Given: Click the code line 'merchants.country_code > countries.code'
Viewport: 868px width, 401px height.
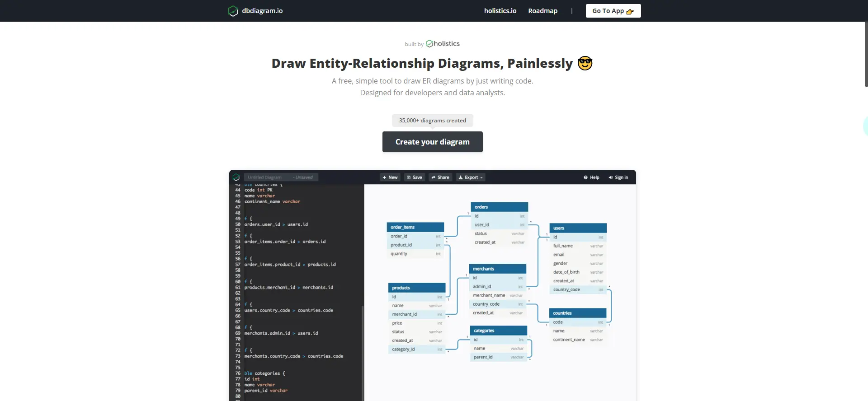Looking at the screenshot, I should [294, 356].
